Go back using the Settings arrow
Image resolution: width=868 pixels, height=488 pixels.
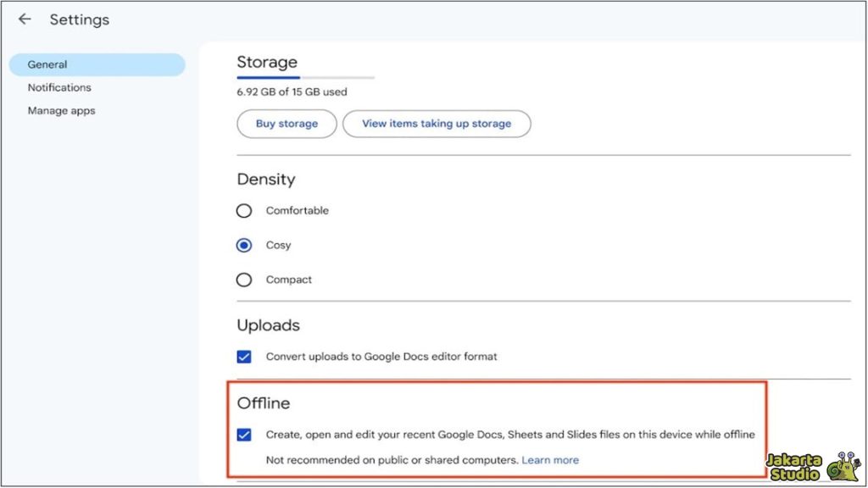(x=25, y=19)
